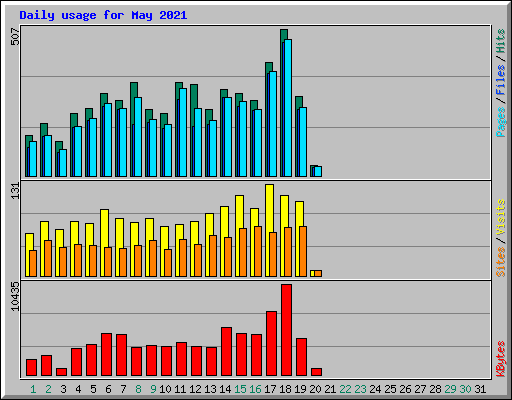The image size is (512, 400).
Task: Click day 22 on the date axis
Action: (345, 389)
